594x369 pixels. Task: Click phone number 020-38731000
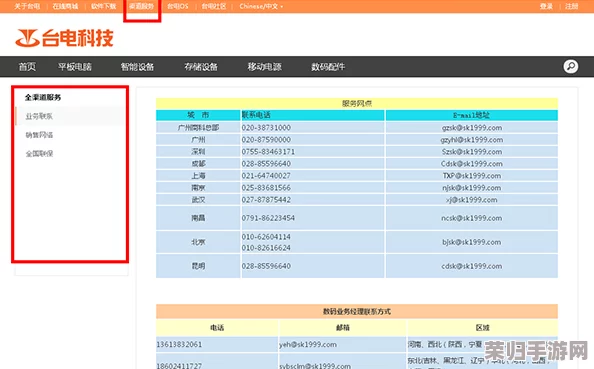pyautogui.click(x=266, y=128)
